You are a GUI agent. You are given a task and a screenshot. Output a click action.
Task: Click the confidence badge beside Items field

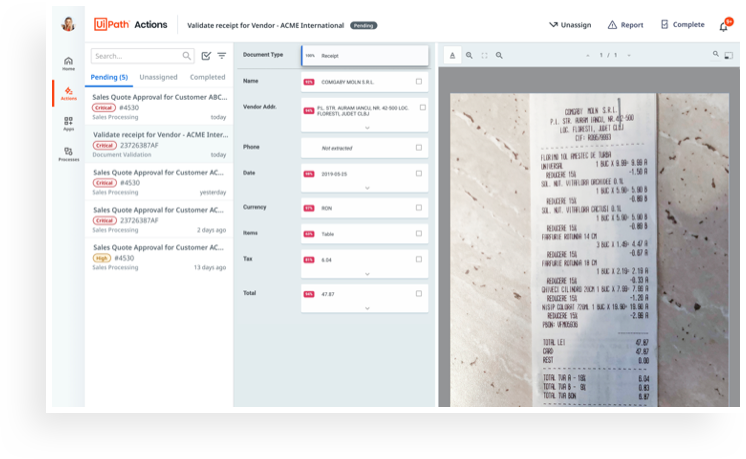309,234
